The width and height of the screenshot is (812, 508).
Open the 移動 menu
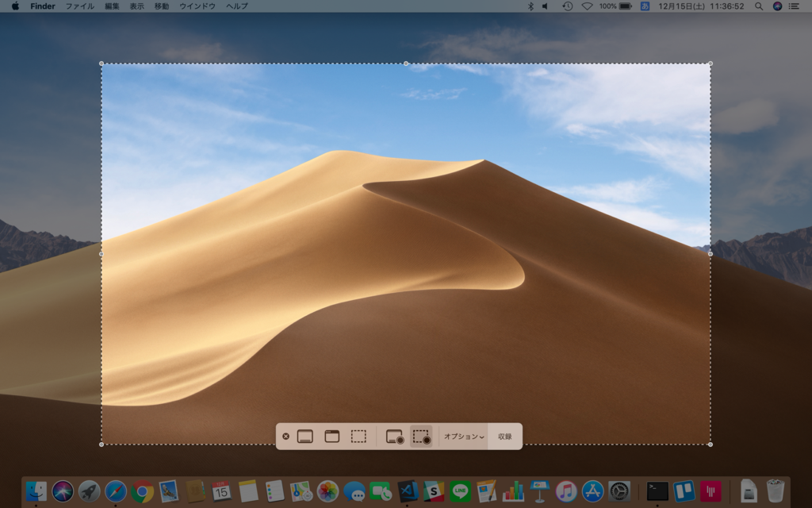(x=162, y=6)
